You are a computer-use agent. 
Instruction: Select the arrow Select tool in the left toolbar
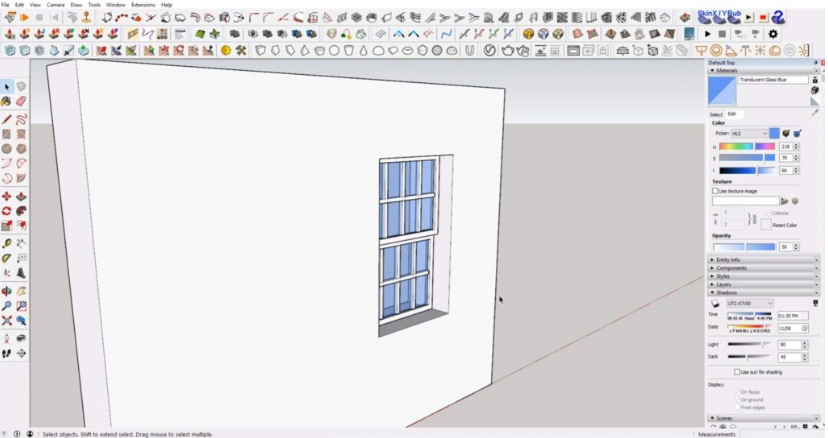point(6,87)
